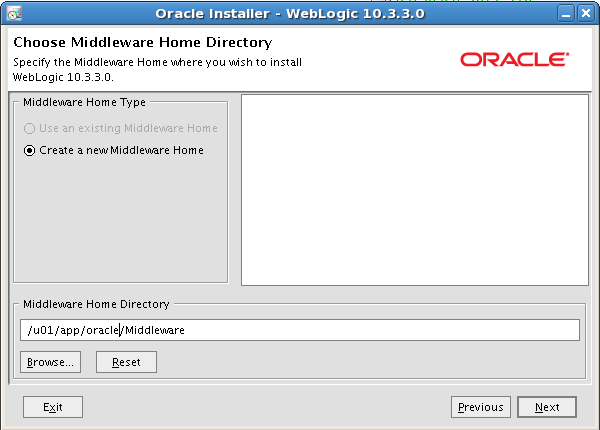This screenshot has height=430, width=600.
Task: Select Create a new Middleware Home option
Action: 114,150
